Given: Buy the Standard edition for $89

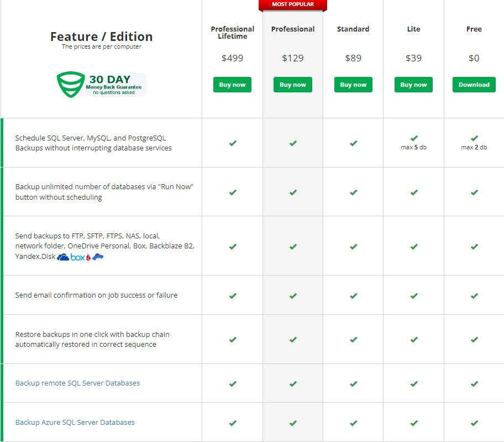Looking at the screenshot, I should (353, 85).
